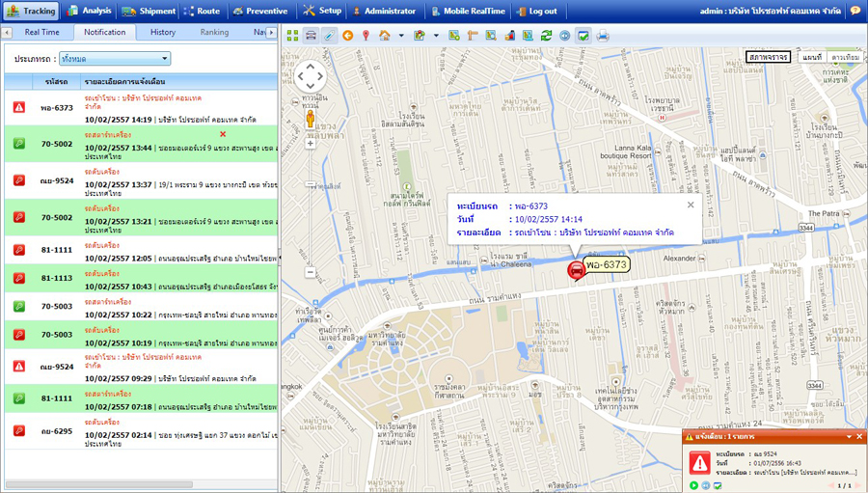Close the พอ-6373 info popup

point(691,205)
